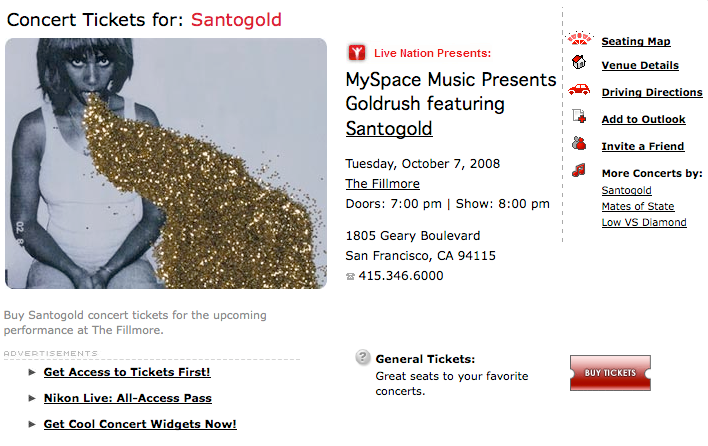Click the red Live Nation logo icon
This screenshot has height=446, width=708.
coord(357,53)
